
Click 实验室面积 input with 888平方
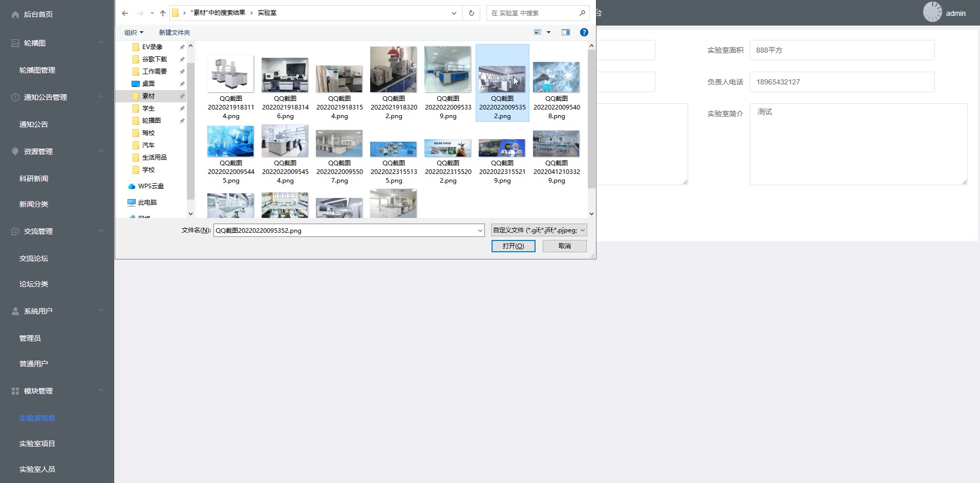click(842, 50)
